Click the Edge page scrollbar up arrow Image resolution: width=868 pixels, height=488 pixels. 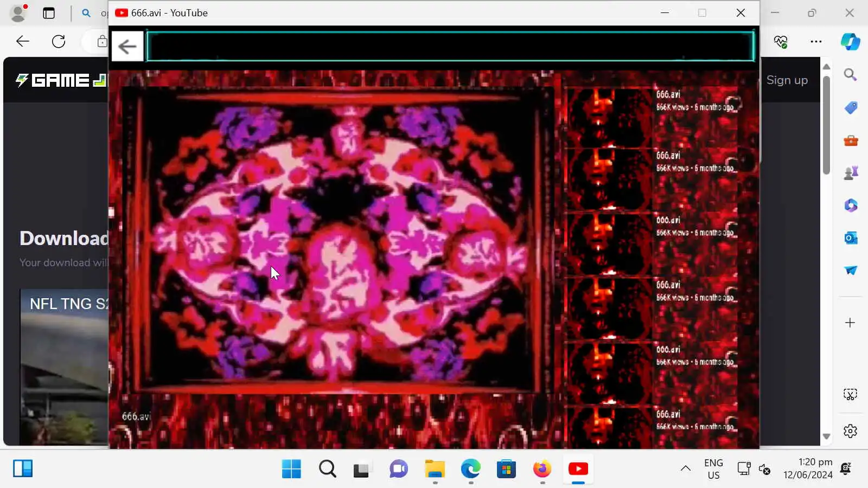[826, 67]
